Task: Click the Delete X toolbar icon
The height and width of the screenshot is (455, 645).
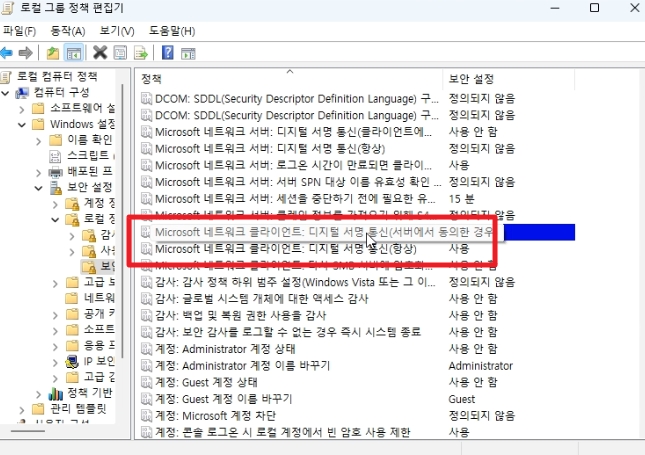Action: click(100, 53)
